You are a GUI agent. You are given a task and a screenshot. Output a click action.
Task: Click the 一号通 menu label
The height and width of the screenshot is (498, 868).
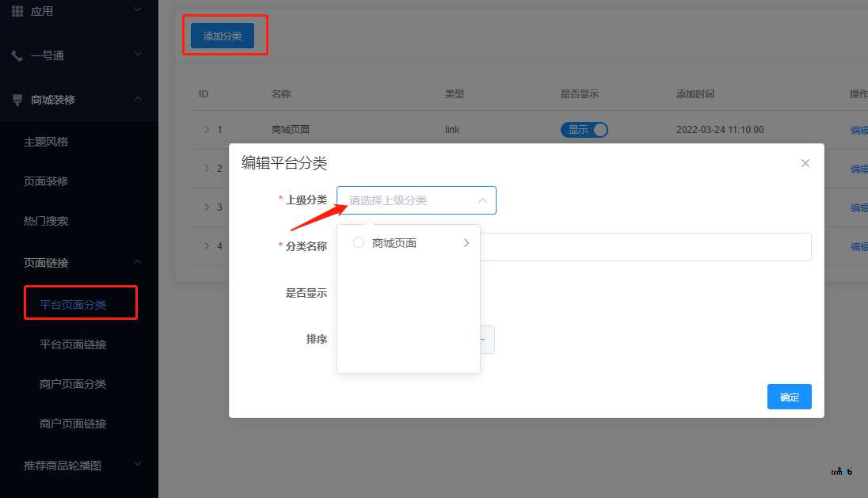[48, 55]
